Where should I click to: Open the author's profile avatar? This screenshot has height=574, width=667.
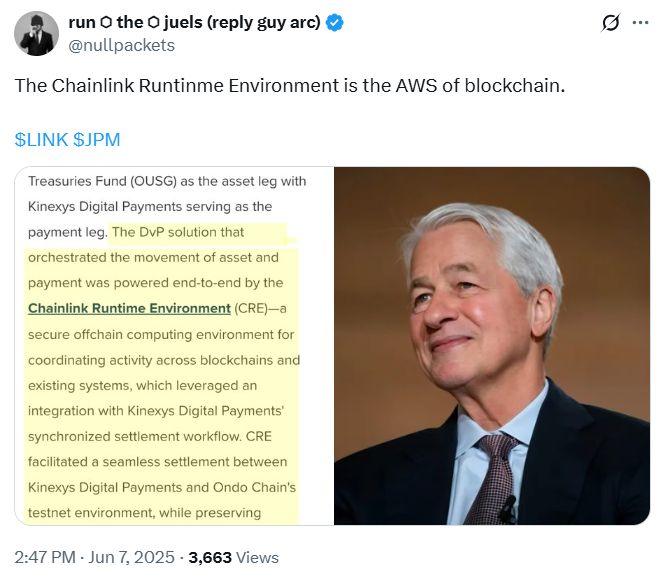36,34
